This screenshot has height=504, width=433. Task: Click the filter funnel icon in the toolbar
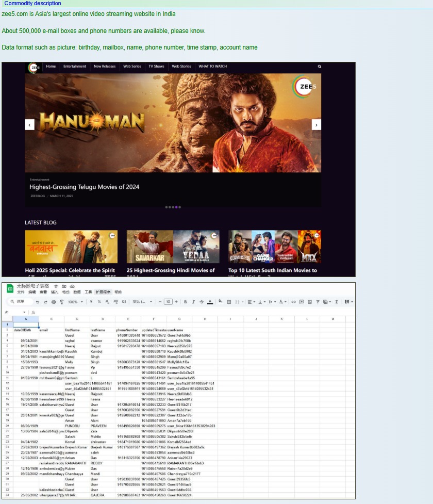tap(318, 302)
